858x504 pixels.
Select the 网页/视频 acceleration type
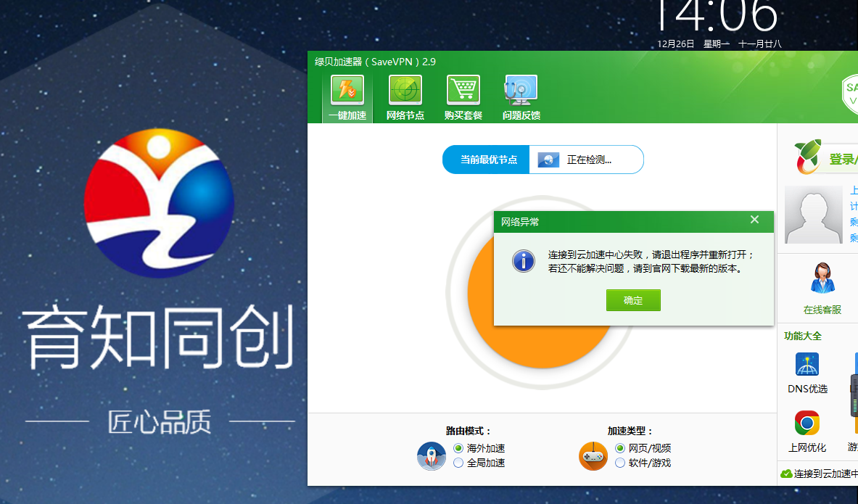(620, 448)
